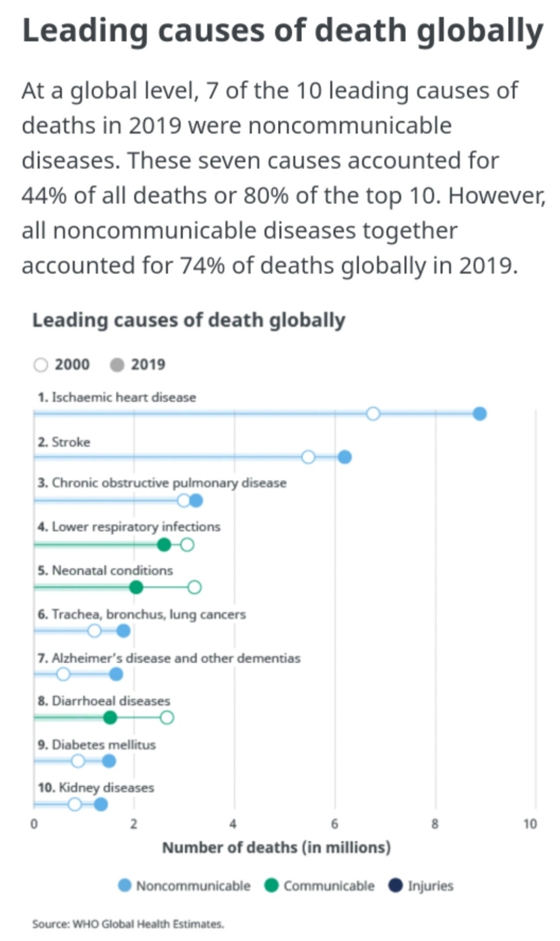The height and width of the screenshot is (941, 560).
Task: Click the Number of deaths axis title
Action: [276, 847]
